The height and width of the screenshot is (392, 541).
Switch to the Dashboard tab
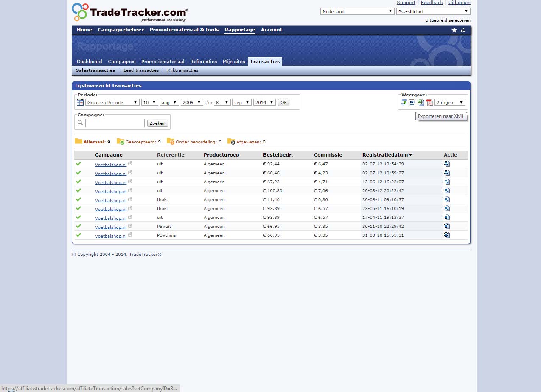[x=90, y=62]
